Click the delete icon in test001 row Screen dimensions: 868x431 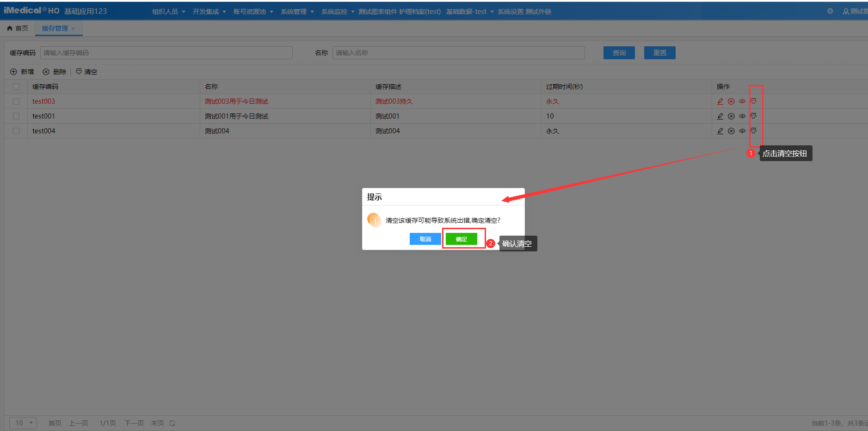pyautogui.click(x=731, y=116)
